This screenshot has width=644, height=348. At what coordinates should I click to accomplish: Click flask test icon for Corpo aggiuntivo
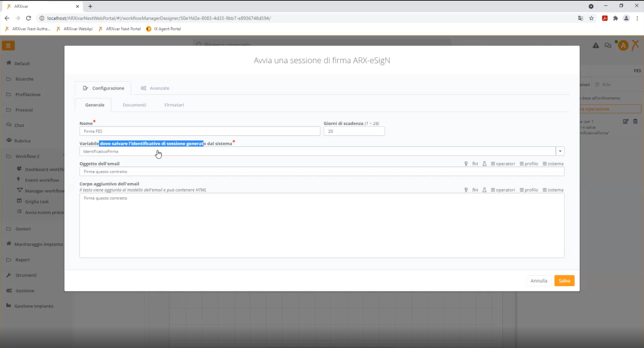(x=485, y=190)
